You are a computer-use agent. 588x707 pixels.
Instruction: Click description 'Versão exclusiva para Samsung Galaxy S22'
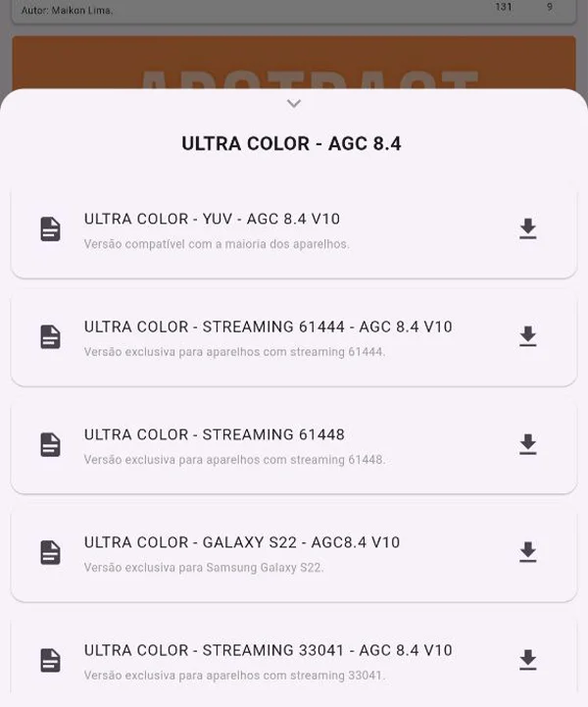click(x=203, y=568)
